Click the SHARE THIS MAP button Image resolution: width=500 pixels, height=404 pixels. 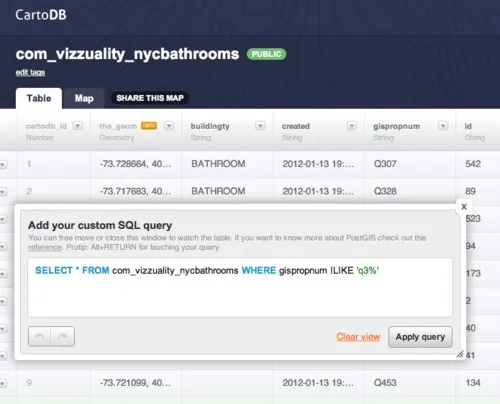click(x=150, y=98)
